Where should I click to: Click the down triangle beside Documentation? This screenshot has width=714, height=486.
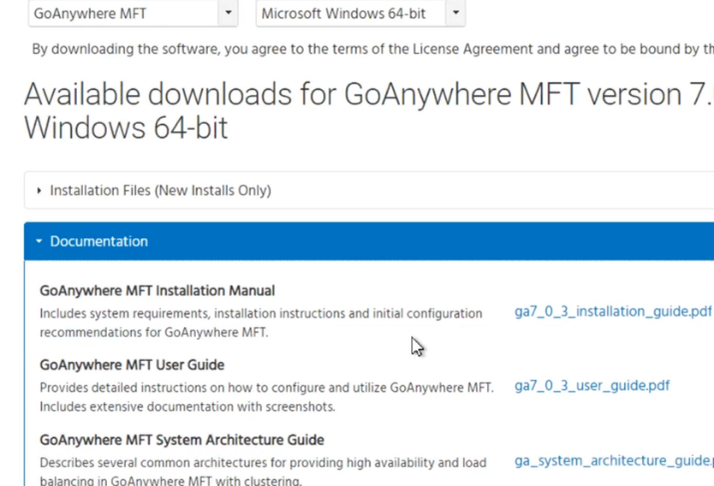tap(39, 241)
